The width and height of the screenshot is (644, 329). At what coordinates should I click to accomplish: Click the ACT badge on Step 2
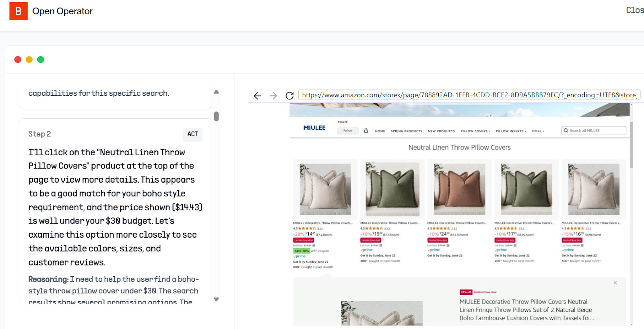(193, 134)
